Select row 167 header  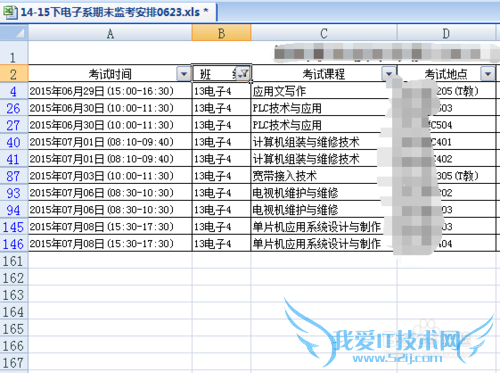click(x=14, y=363)
